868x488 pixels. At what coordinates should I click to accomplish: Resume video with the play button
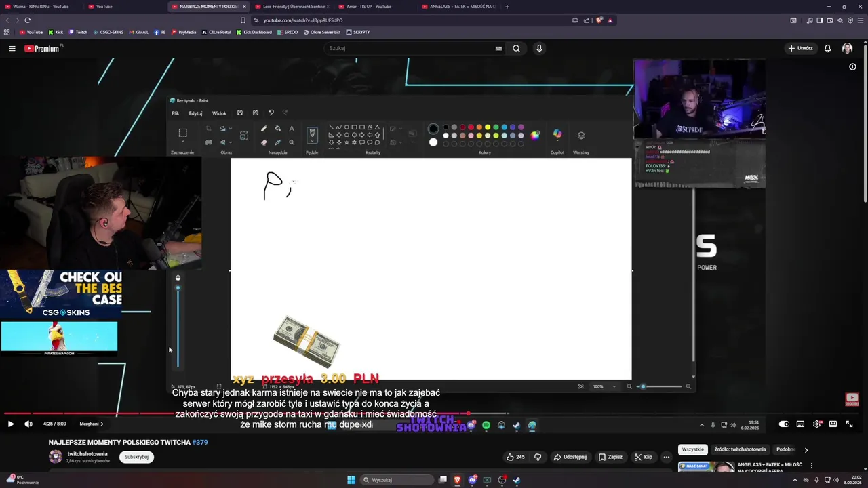pos(11,424)
